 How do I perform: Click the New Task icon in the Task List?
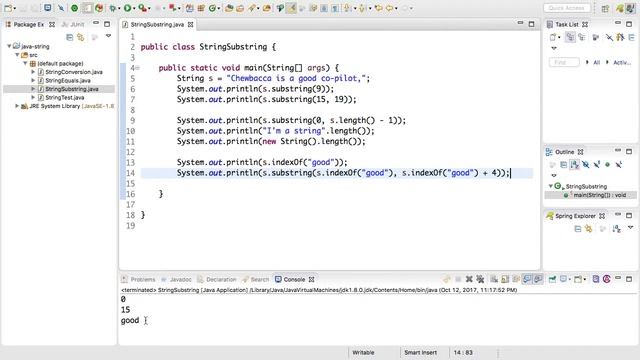553,37
